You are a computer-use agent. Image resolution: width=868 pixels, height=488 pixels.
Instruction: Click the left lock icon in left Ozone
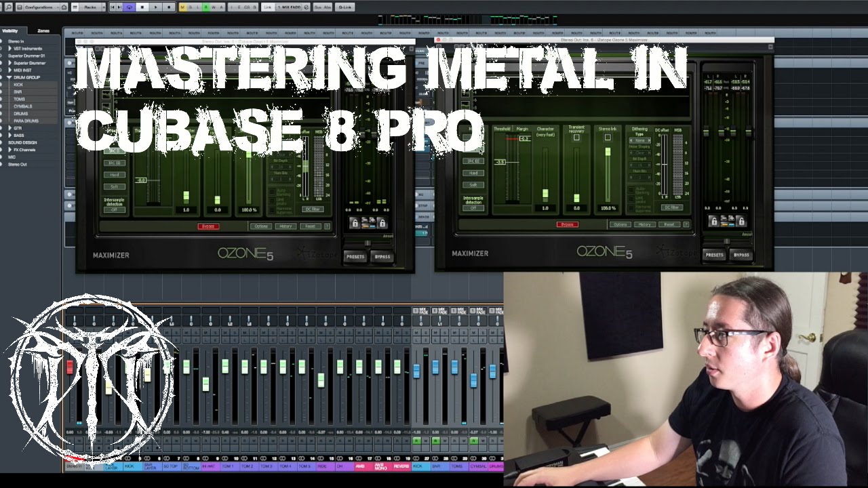pos(355,222)
